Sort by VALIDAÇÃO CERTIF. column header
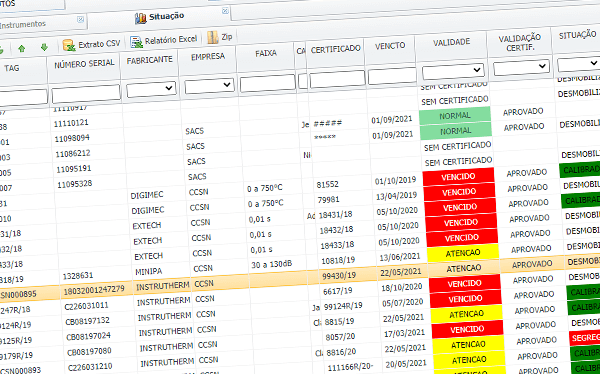Viewport: 600px width, 374px height. tap(520, 42)
